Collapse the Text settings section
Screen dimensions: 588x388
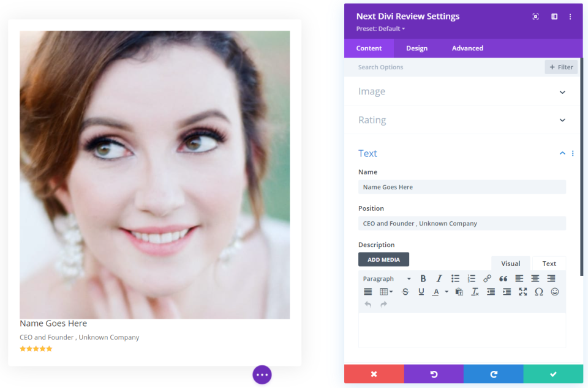pos(562,153)
